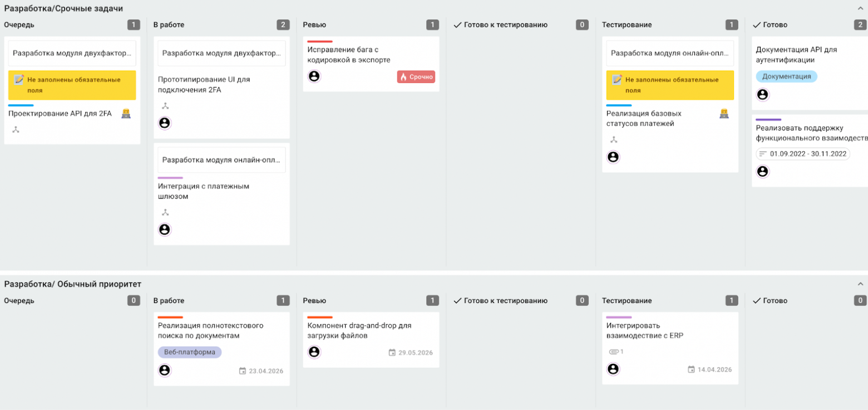The height and width of the screenshot is (410, 868).
Task: Click avatar on "Прототипирование UI для подключения 2FA" card
Action: tap(164, 123)
